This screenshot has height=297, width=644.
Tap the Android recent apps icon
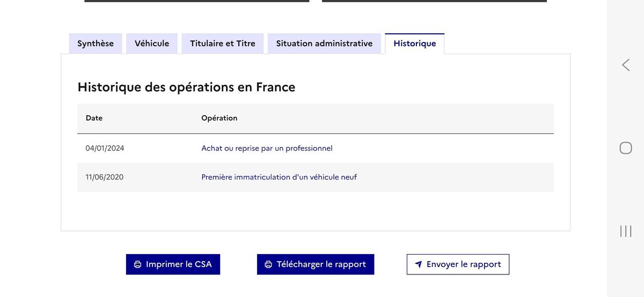pyautogui.click(x=626, y=231)
